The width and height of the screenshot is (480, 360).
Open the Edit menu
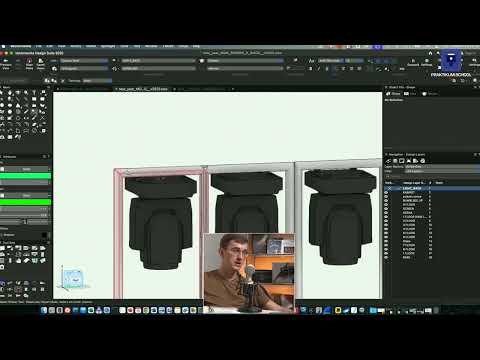50,46
